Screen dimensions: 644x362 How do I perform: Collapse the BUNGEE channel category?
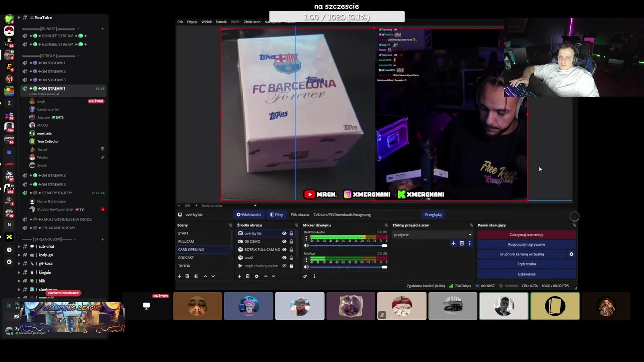(49, 29)
